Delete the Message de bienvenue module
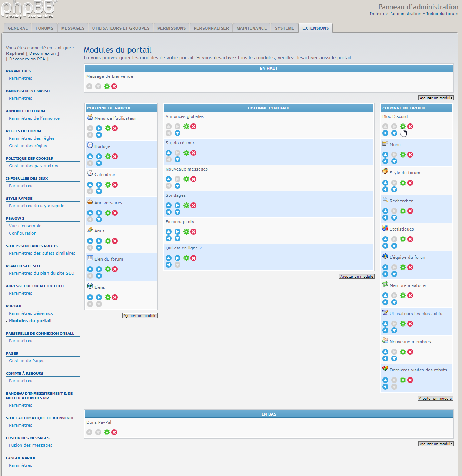This screenshot has width=462, height=476. point(114,86)
